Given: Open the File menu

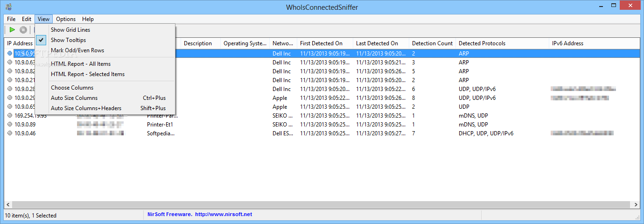Looking at the screenshot, I should 11,19.
